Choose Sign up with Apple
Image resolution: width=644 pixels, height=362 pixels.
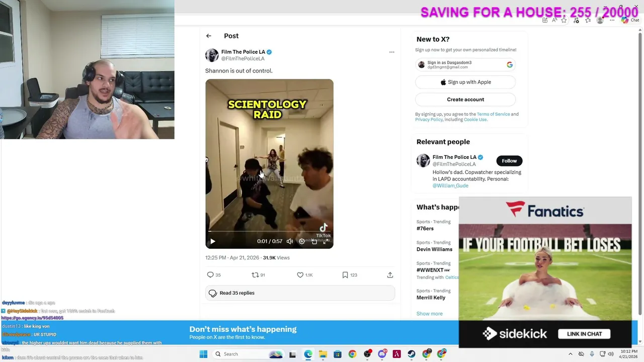pos(465,82)
